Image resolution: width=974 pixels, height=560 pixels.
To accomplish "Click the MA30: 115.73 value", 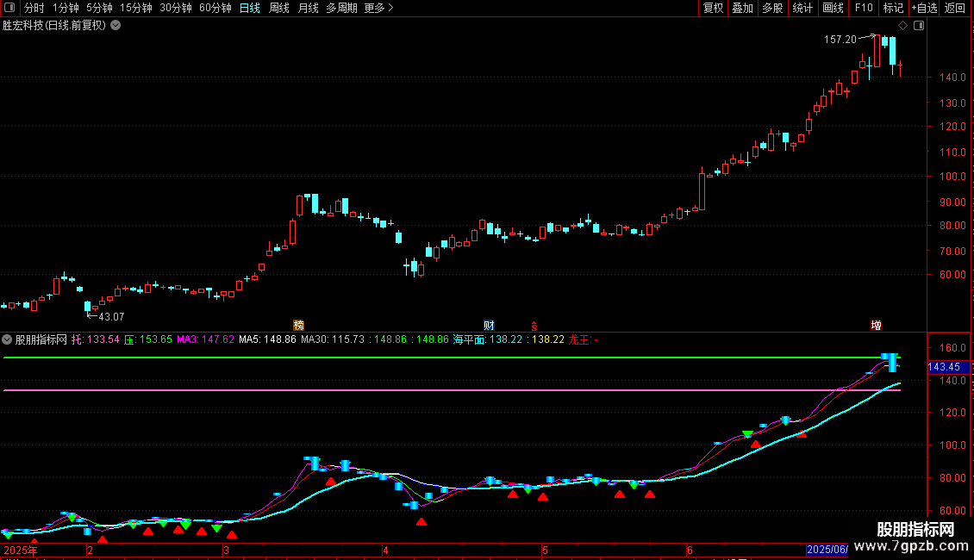I will pos(333,339).
